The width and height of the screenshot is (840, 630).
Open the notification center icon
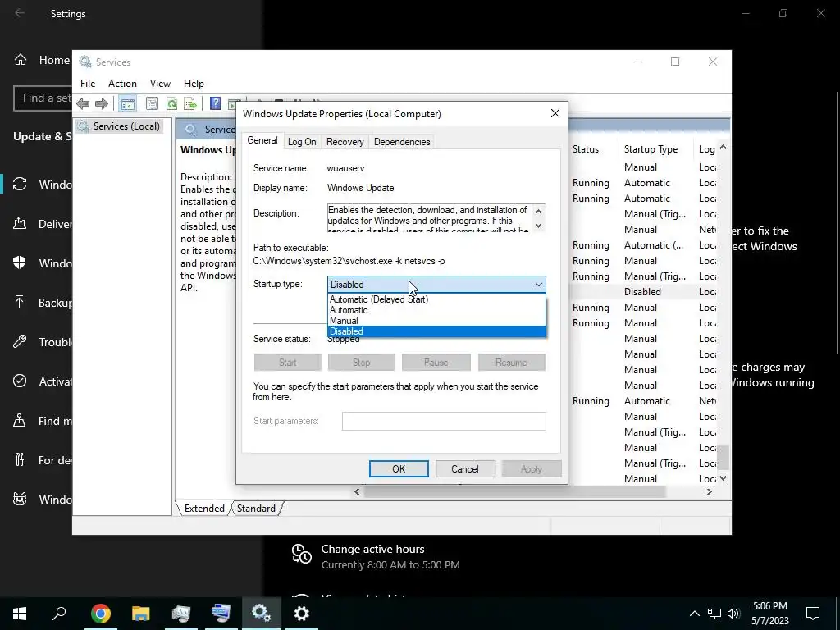813,614
